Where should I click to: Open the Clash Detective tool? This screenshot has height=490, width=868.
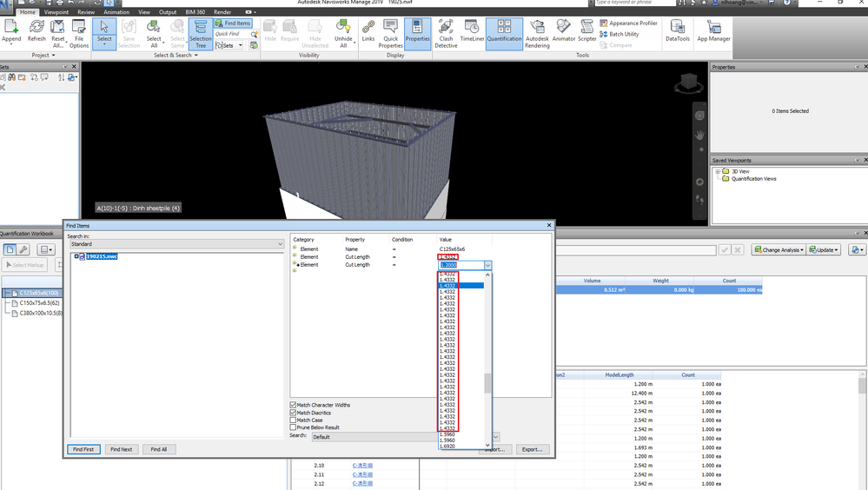[x=446, y=34]
